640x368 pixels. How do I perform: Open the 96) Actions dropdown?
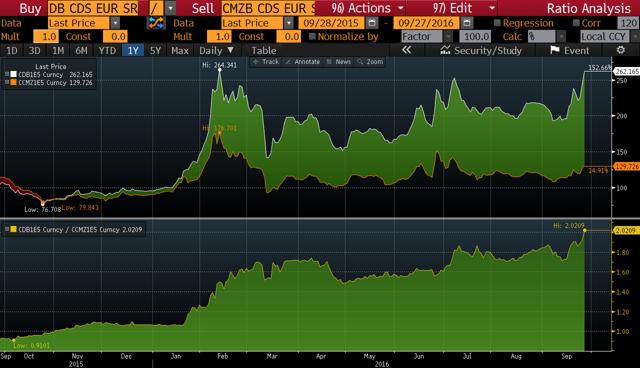367,8
